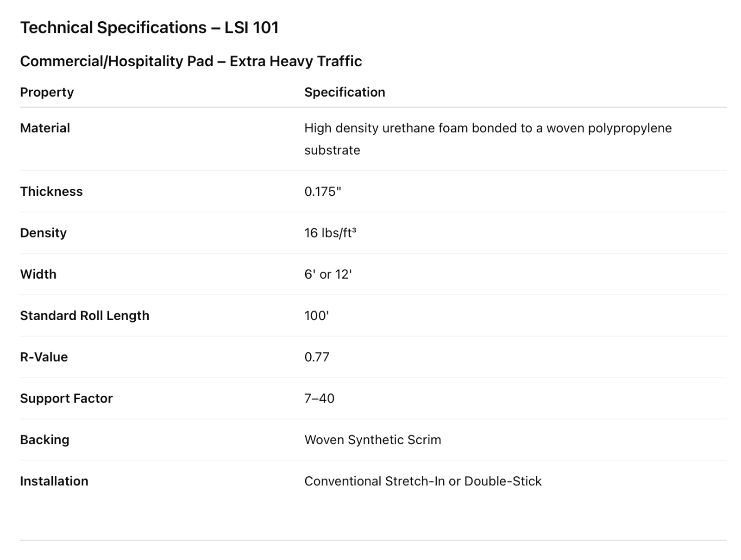Click the 7–40 support factor value
This screenshot has height=560, width=741.
[x=319, y=398]
